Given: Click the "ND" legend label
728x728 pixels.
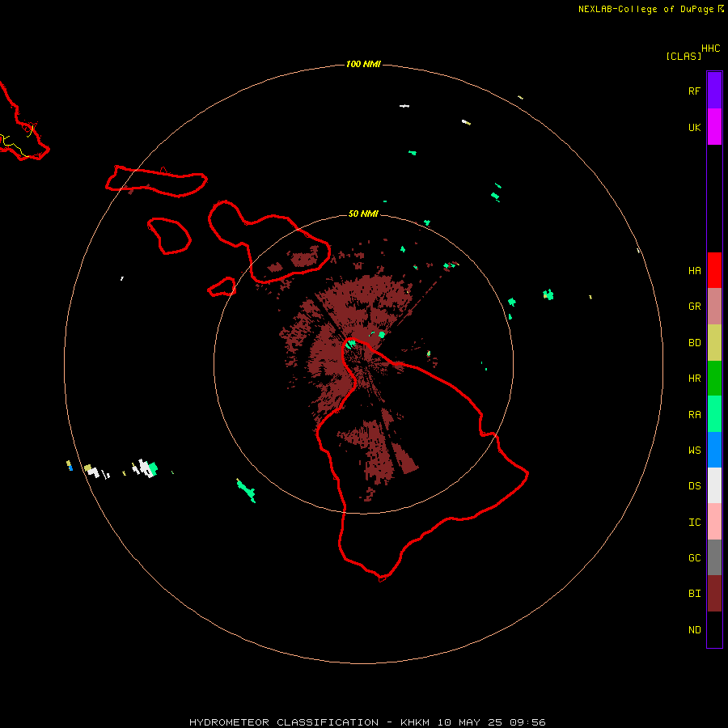Looking at the screenshot, I should 694,630.
